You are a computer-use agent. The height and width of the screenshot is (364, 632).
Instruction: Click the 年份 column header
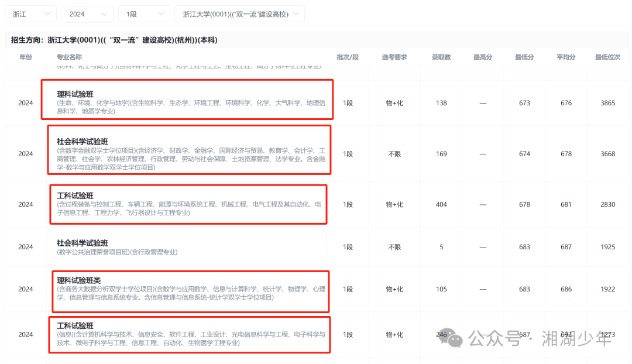[26, 57]
